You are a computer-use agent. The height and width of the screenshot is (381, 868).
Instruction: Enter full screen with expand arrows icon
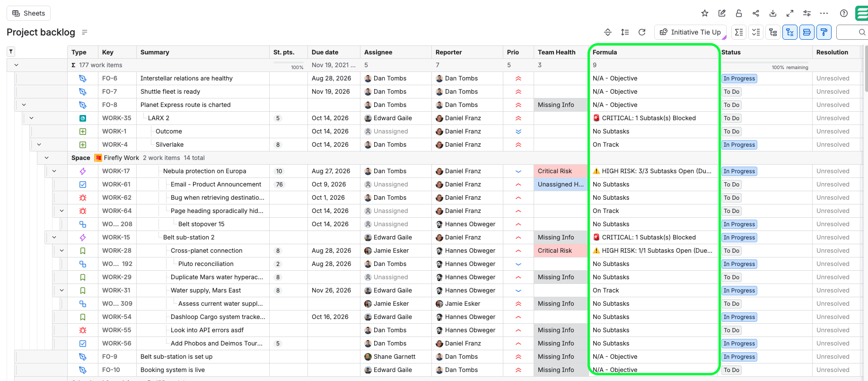[x=790, y=13]
